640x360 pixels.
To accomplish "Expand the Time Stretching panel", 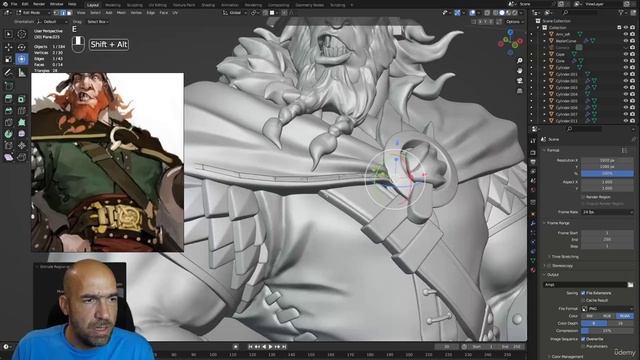I will click(564, 257).
